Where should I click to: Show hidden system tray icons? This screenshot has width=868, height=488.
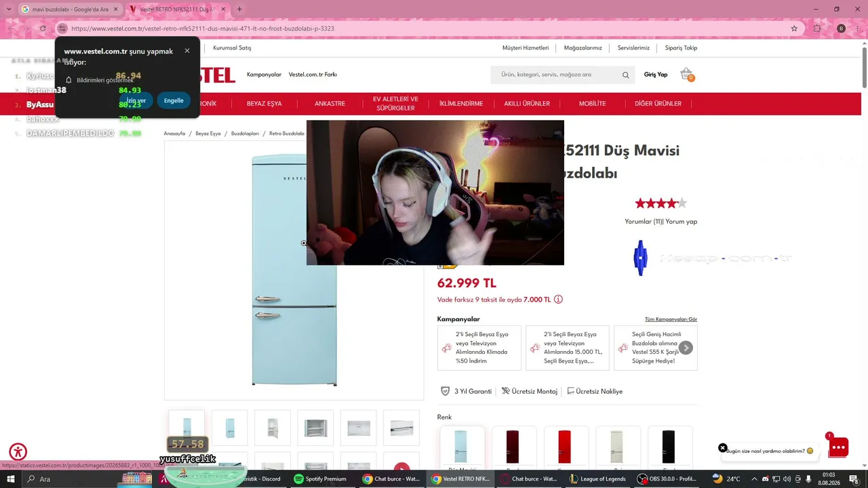[x=754, y=479]
